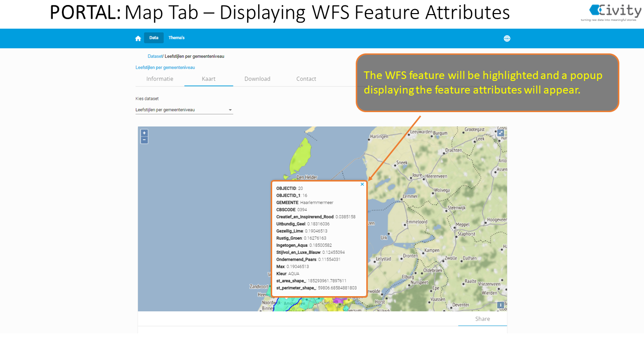This screenshot has width=644, height=362.
Task: Select Creatief_en_Inspirerend_Rood value row
Action: [x=316, y=217]
